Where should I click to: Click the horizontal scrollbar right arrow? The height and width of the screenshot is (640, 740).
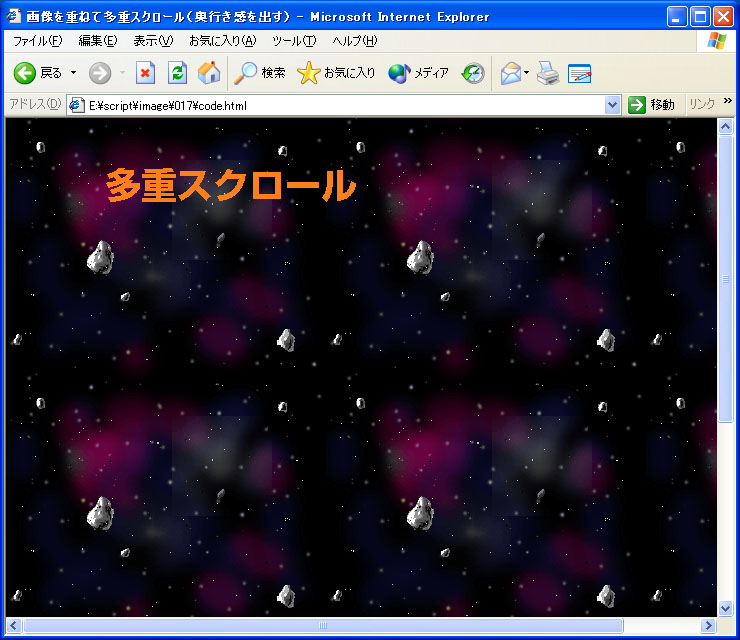click(x=708, y=626)
